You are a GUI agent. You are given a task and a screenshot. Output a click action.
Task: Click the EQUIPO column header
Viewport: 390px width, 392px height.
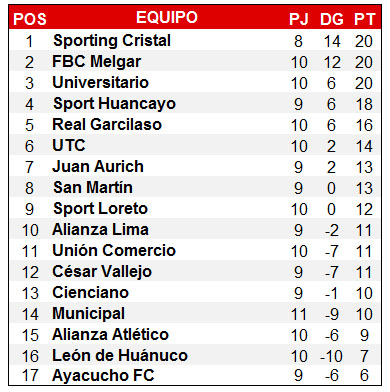click(x=167, y=17)
